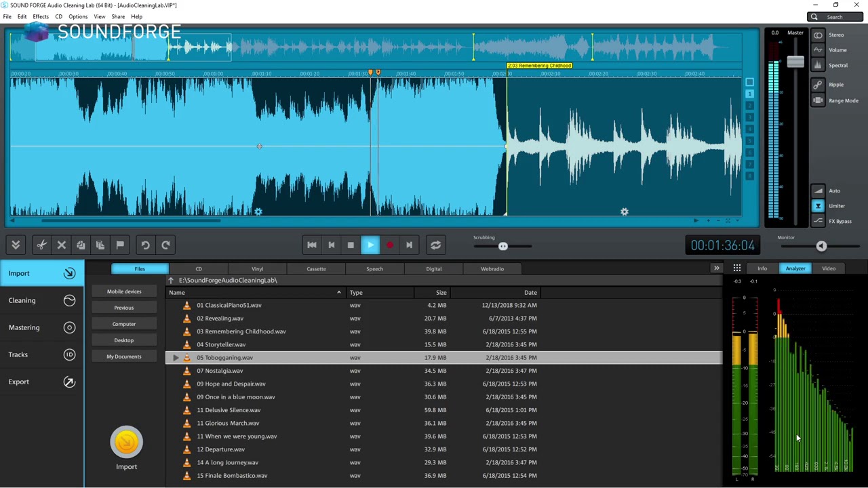This screenshot has height=488, width=868.
Task: Open the Export section
Action: [x=41, y=382]
